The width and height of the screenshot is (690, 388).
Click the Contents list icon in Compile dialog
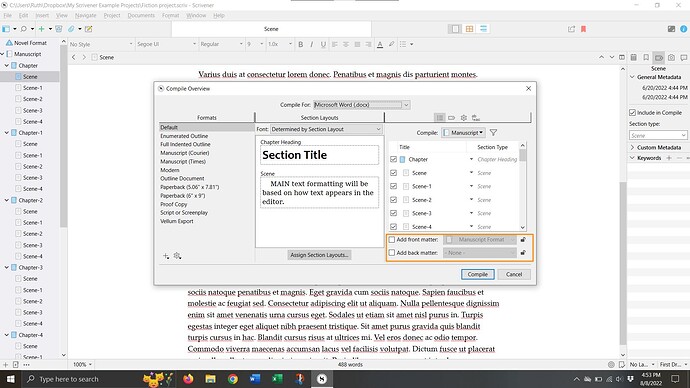click(439, 118)
